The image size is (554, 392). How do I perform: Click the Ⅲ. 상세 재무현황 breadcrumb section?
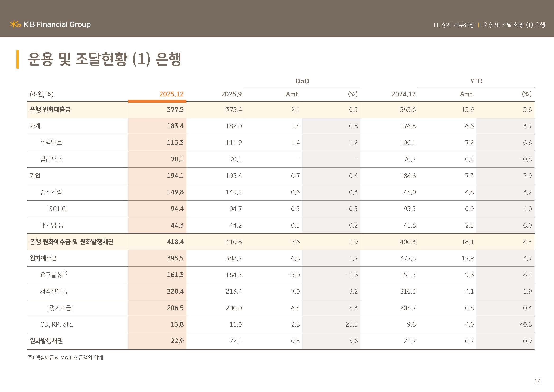click(x=454, y=25)
